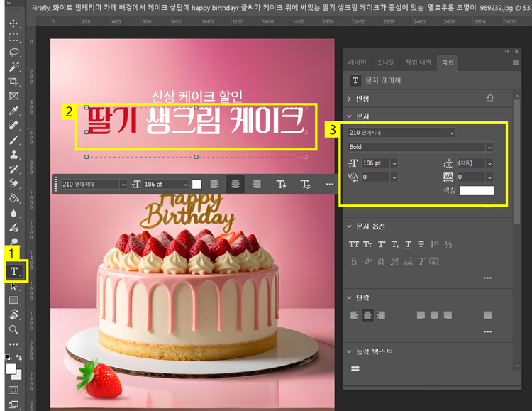Open the Edit Toolbar three-dots menu
The width and height of the screenshot is (532, 411).
(x=13, y=344)
